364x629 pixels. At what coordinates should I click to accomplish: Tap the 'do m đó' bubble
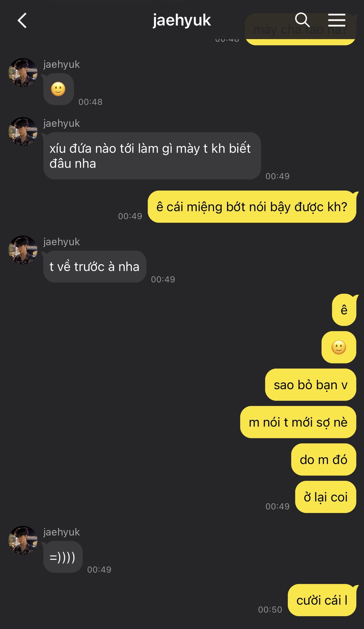tap(324, 460)
